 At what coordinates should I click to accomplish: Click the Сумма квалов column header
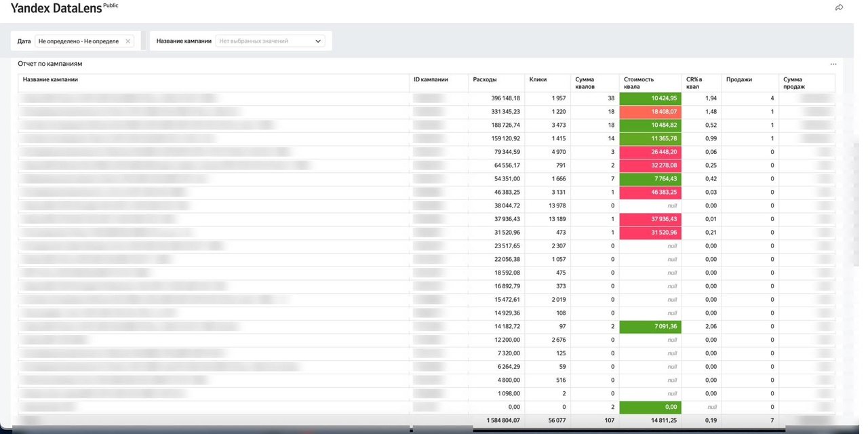pyautogui.click(x=585, y=83)
